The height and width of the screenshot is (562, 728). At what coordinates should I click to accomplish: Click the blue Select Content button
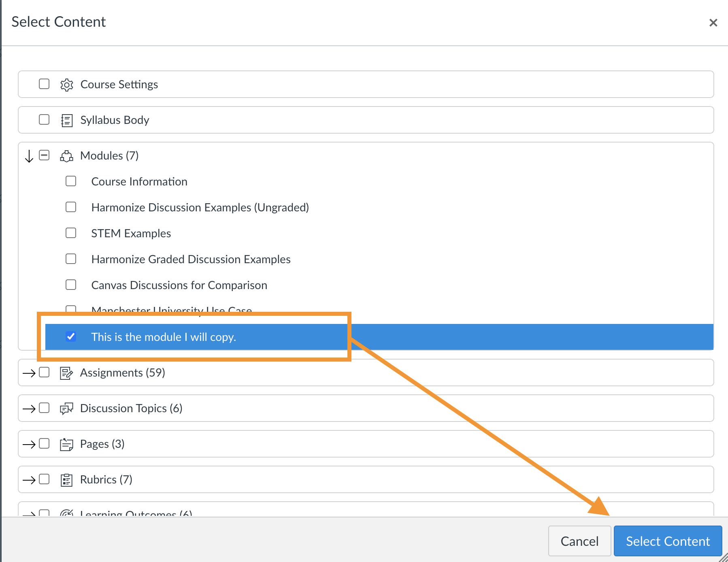[667, 541]
